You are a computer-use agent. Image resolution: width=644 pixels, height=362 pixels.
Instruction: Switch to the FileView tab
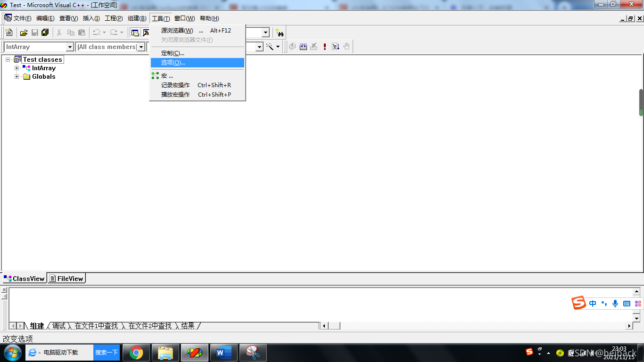click(x=66, y=279)
